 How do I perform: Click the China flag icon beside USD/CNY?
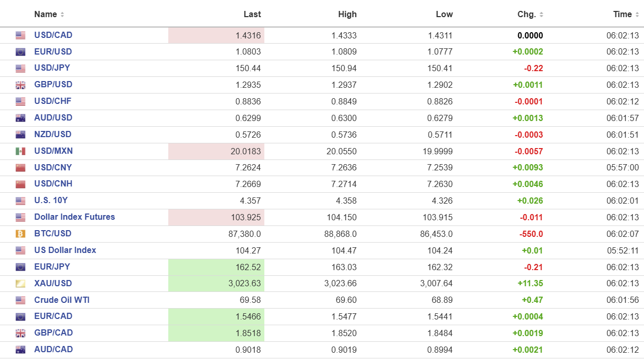[20, 168]
